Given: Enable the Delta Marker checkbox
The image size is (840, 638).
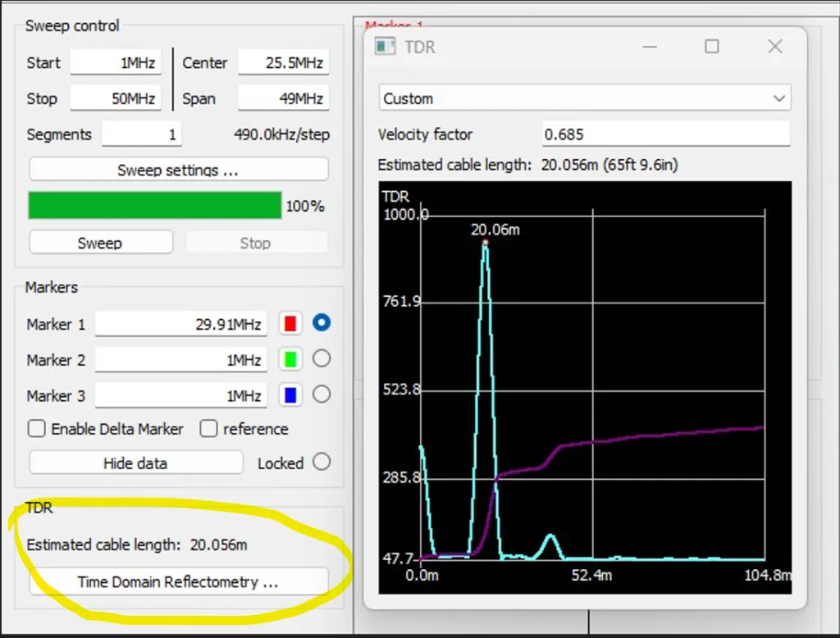Looking at the screenshot, I should [x=36, y=429].
